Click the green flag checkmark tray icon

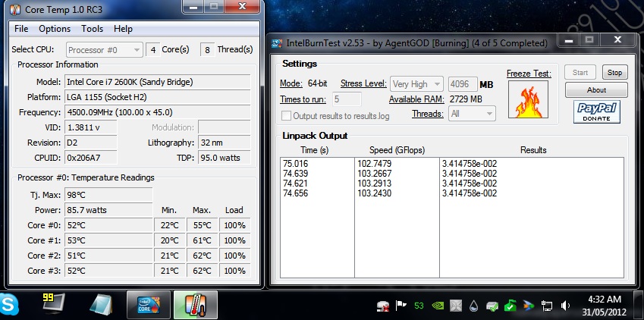coord(510,306)
